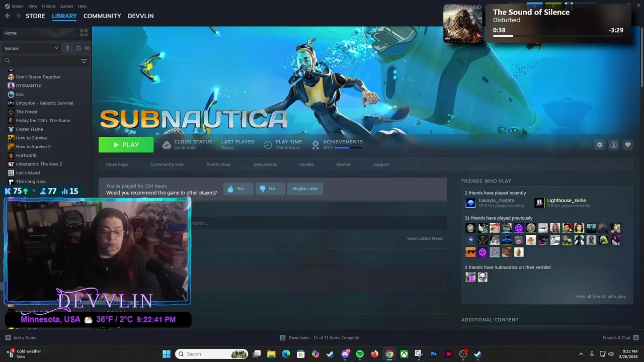The image size is (644, 362).
Task: Show game info via the info icon
Action: point(614,145)
